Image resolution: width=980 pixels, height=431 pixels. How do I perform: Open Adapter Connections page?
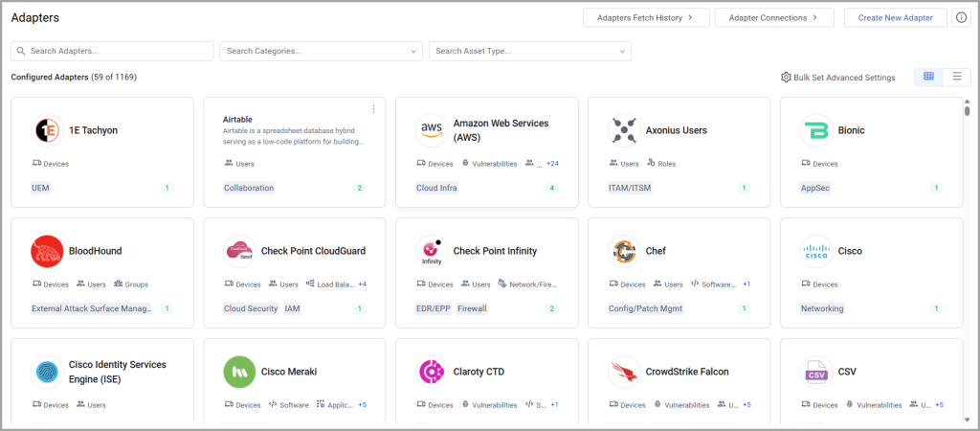pos(774,18)
